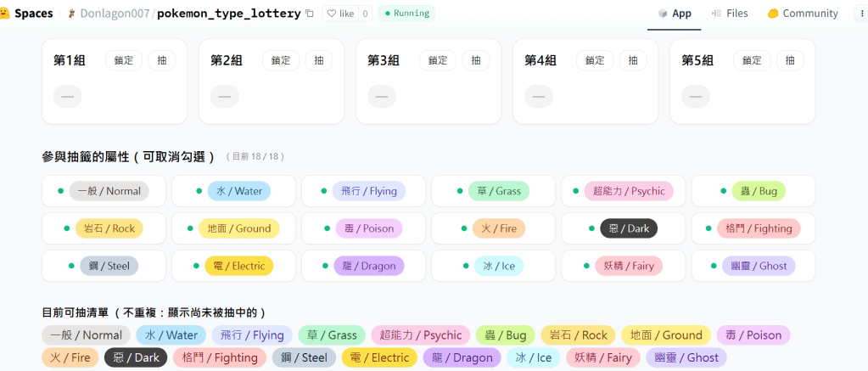Viewport: 868px width, 371px height.
Task: Click the like count number
Action: tap(365, 14)
